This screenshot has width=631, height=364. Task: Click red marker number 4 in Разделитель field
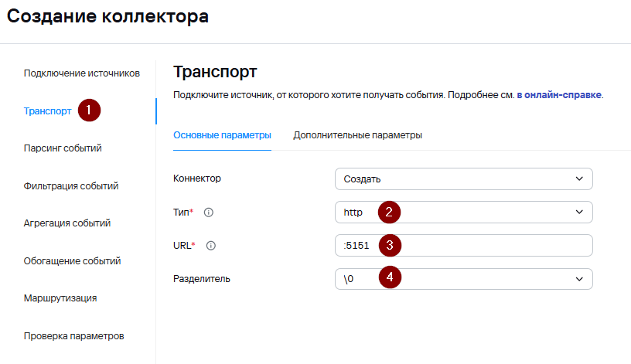coord(391,278)
